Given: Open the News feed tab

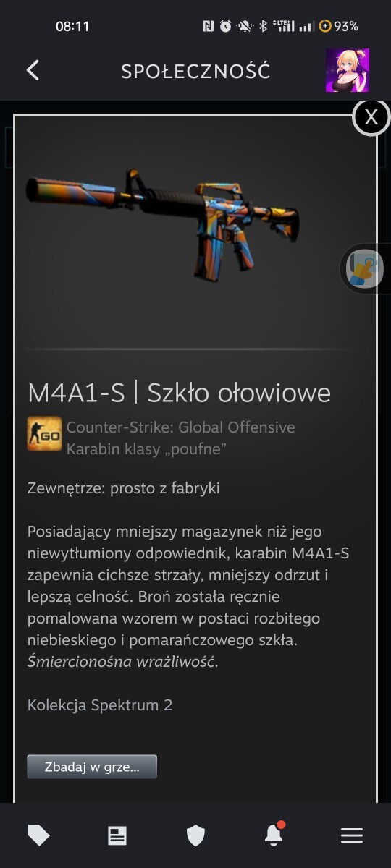Looking at the screenshot, I should [117, 835].
